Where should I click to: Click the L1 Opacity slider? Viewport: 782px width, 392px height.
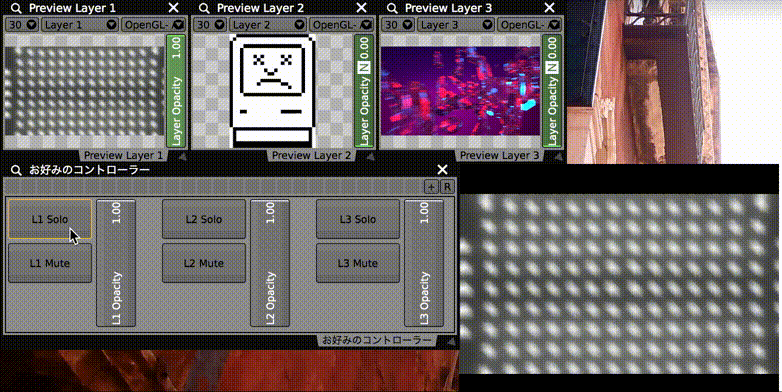116,263
